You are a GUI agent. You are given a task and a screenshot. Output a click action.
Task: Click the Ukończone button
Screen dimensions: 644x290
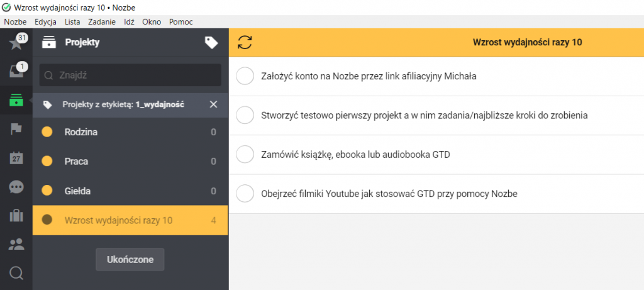click(130, 259)
